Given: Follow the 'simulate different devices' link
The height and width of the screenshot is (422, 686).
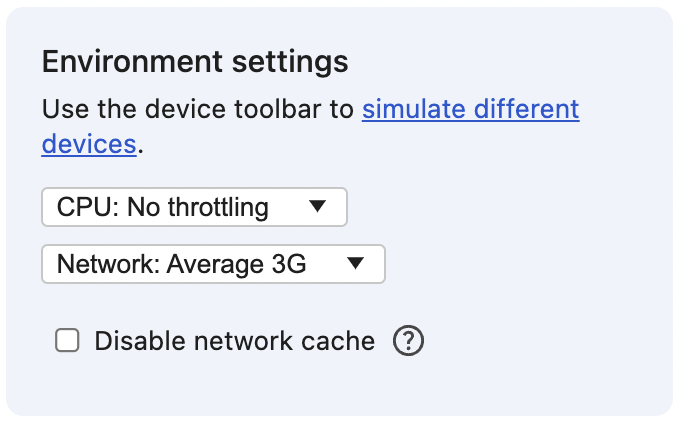Looking at the screenshot, I should click(x=470, y=109).
